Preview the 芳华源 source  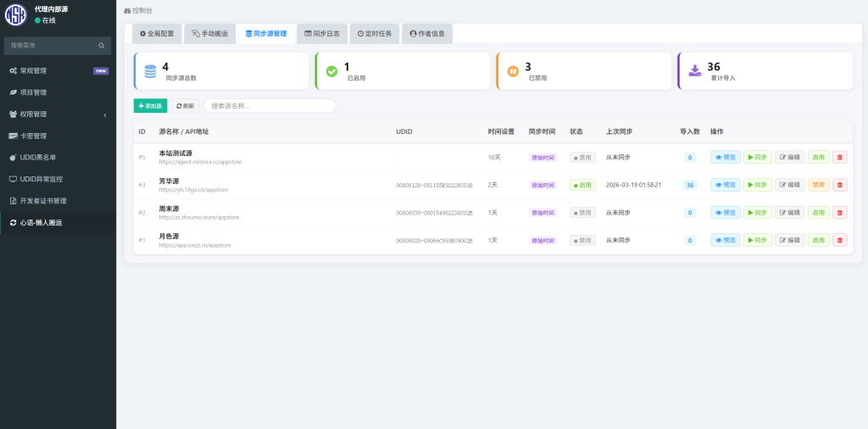tap(725, 185)
